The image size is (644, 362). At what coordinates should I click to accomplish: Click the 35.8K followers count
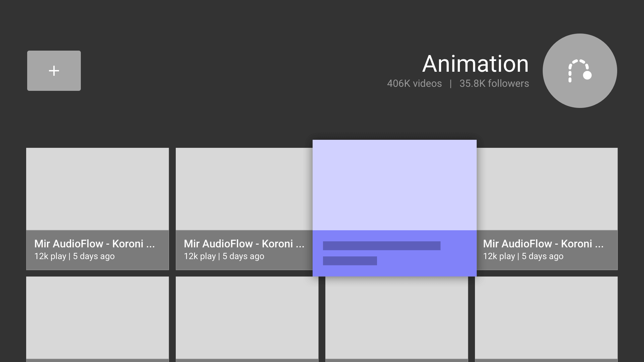point(494,83)
